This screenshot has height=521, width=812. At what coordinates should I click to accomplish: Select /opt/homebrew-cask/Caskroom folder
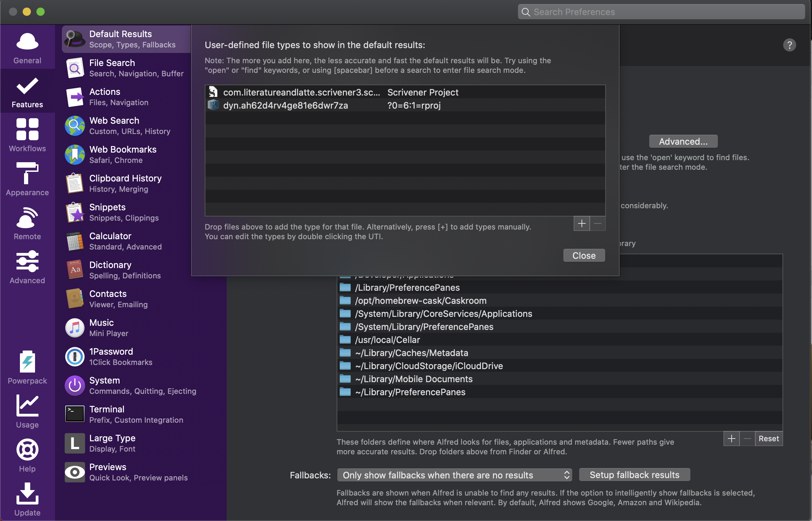pos(560,300)
